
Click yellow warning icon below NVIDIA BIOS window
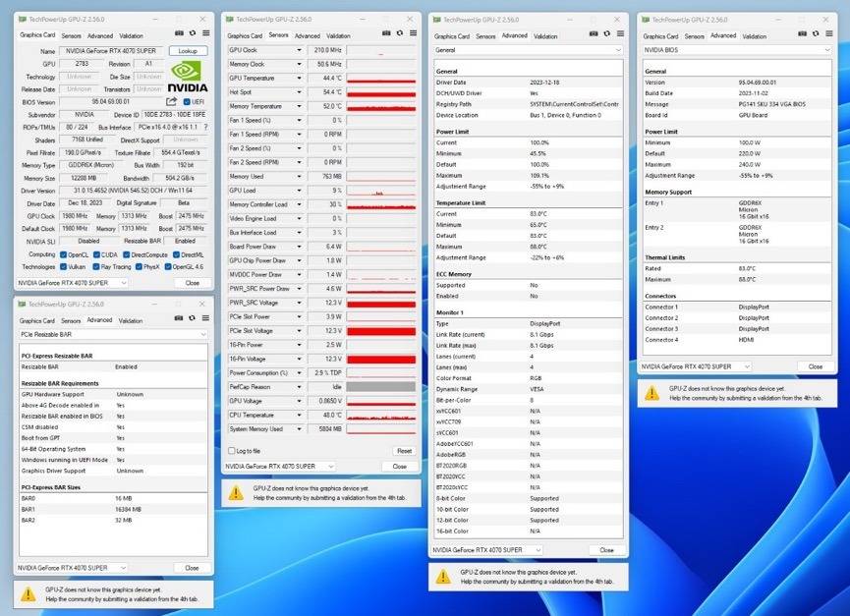coord(652,393)
